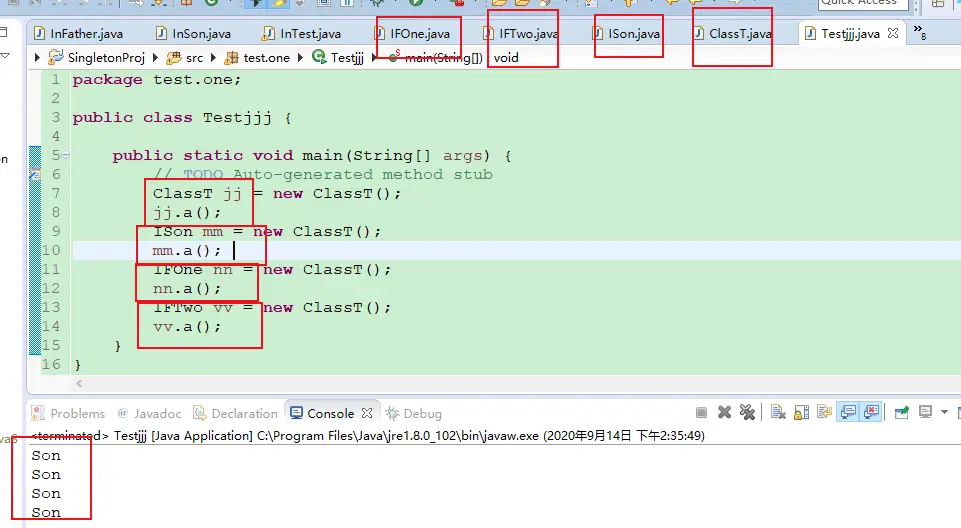This screenshot has height=528, width=961.
Task: Pin the Console view
Action: 901,412
